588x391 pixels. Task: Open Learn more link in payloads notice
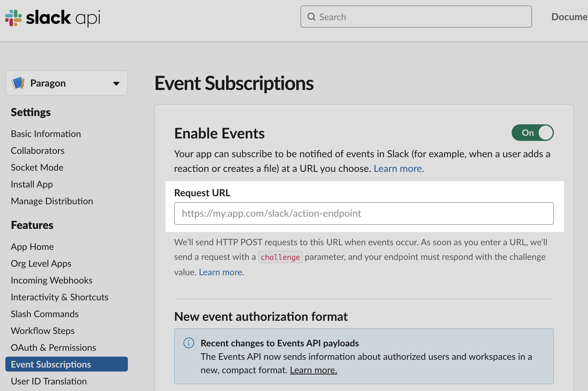point(313,370)
